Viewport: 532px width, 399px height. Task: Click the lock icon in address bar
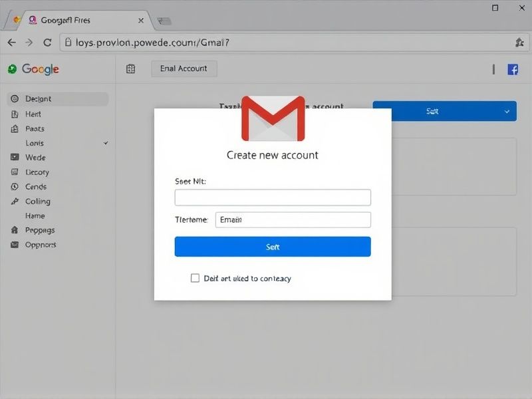click(68, 43)
